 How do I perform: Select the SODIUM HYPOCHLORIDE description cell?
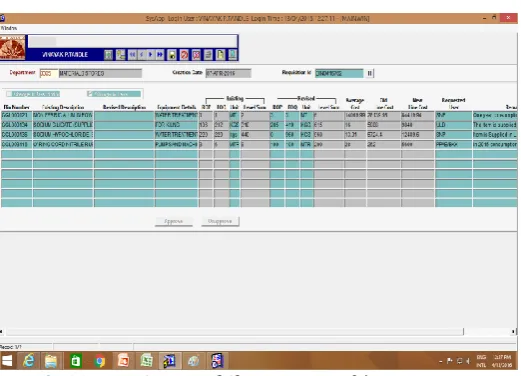63,135
